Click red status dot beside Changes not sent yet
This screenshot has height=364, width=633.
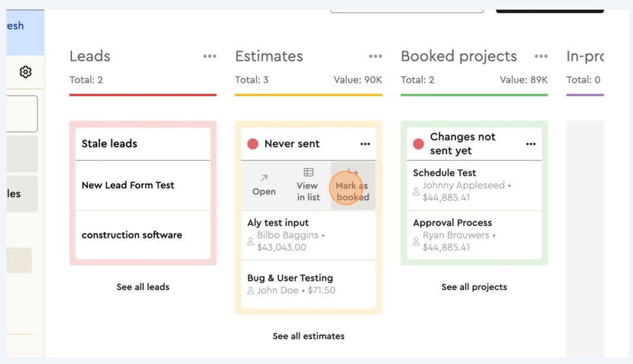tap(418, 144)
